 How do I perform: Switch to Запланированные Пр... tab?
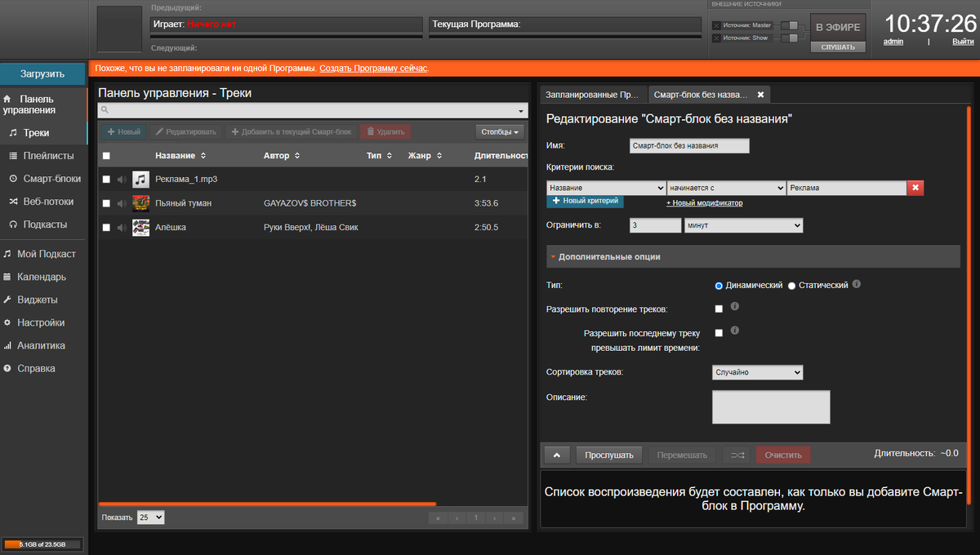[593, 95]
